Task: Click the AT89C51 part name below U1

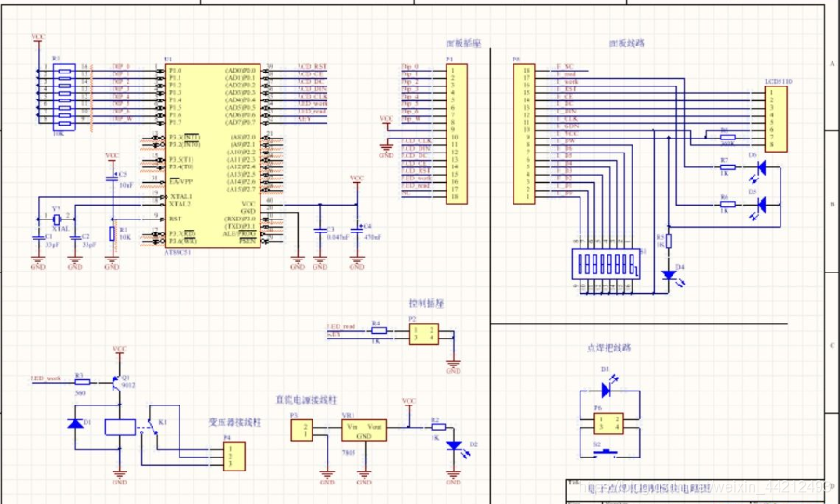Action: coord(178,252)
